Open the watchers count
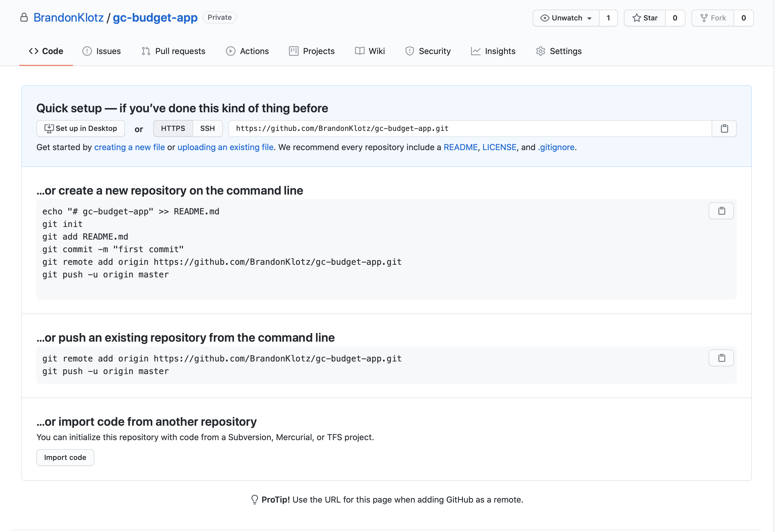775x532 pixels. pyautogui.click(x=608, y=18)
